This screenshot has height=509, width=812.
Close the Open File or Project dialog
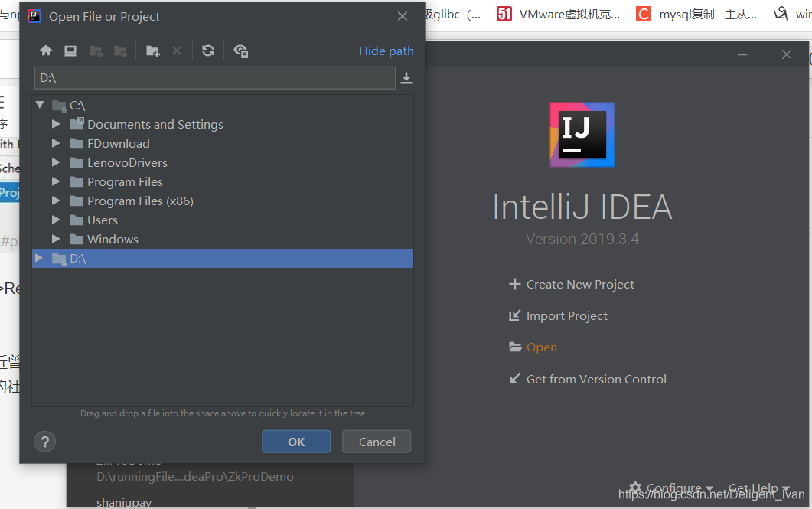click(x=403, y=16)
